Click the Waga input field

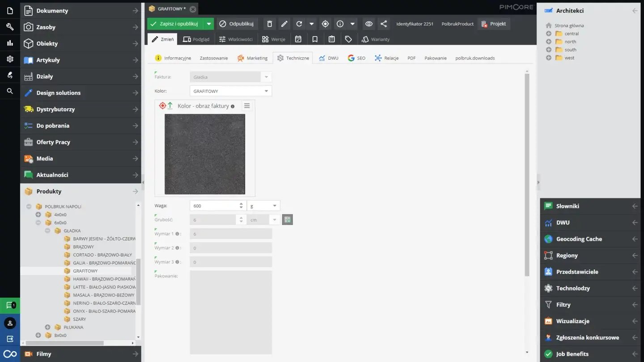[x=213, y=206]
